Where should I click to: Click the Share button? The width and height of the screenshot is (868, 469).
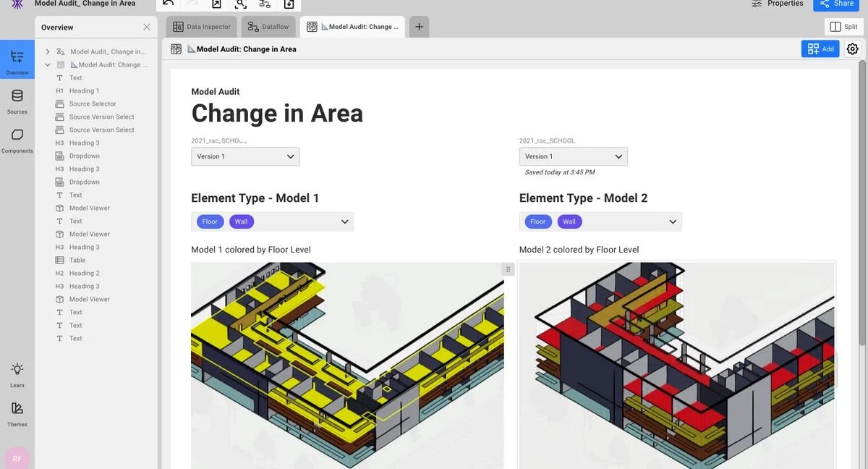(x=836, y=4)
